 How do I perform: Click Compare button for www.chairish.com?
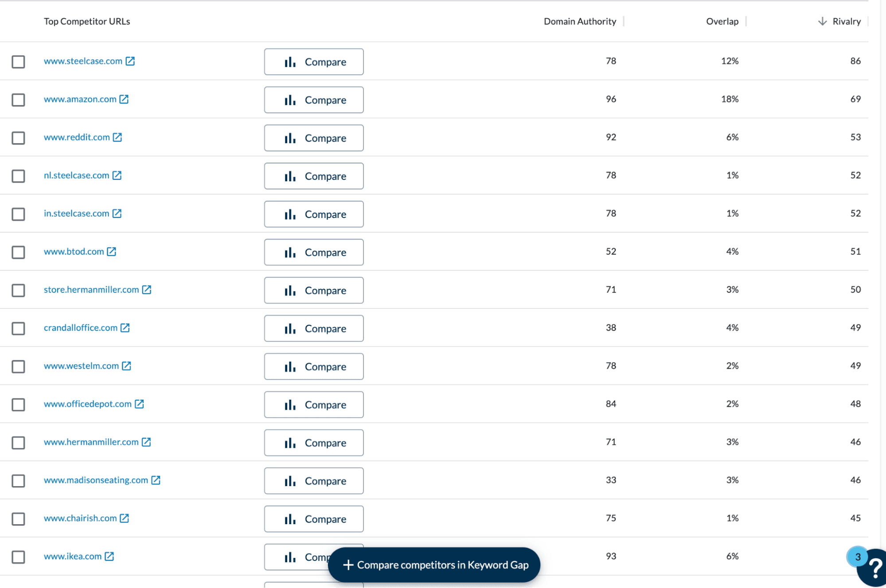click(x=314, y=519)
